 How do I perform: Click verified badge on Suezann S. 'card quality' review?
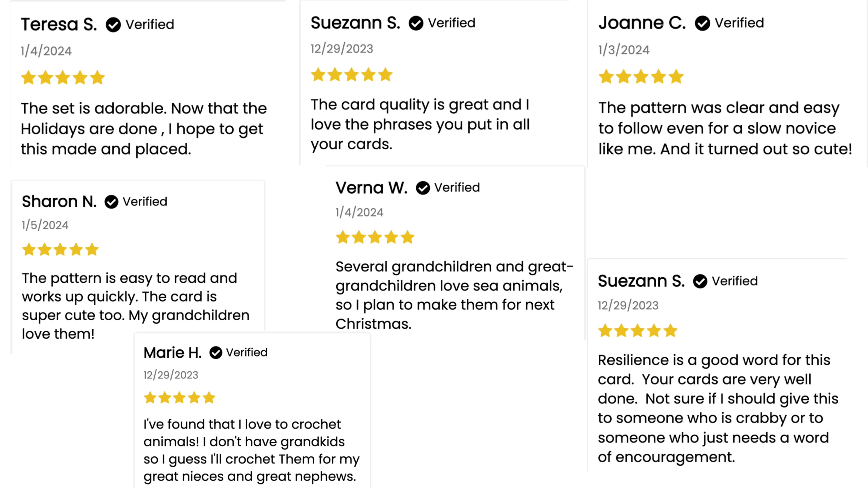point(416,23)
